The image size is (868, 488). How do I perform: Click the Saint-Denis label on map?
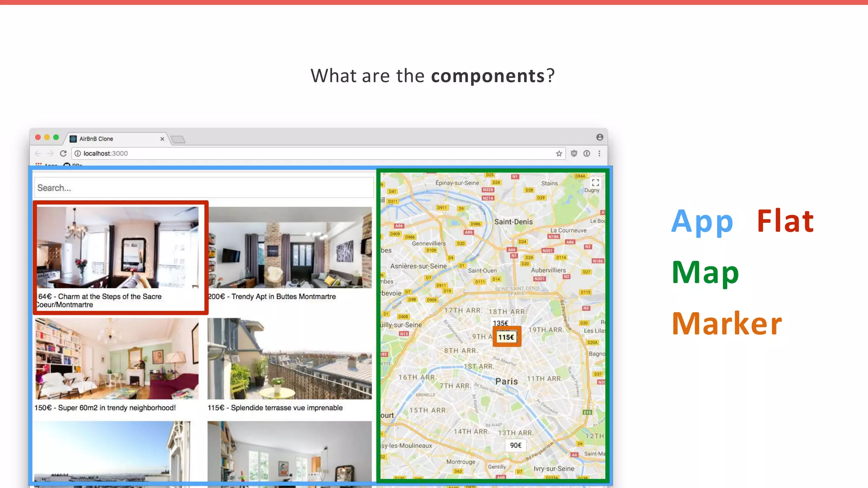(x=513, y=222)
